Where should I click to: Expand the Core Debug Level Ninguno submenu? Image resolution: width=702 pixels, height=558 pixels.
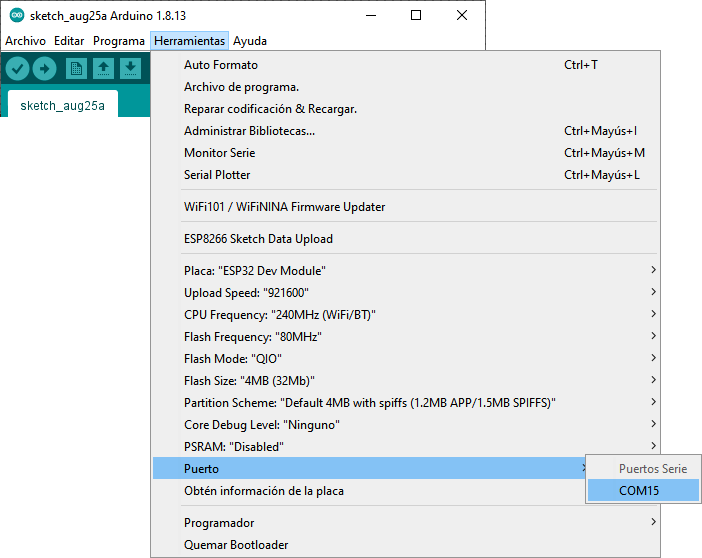[x=406, y=424]
